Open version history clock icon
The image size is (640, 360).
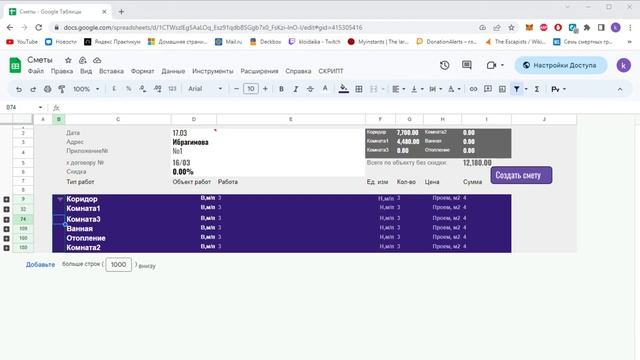444,65
